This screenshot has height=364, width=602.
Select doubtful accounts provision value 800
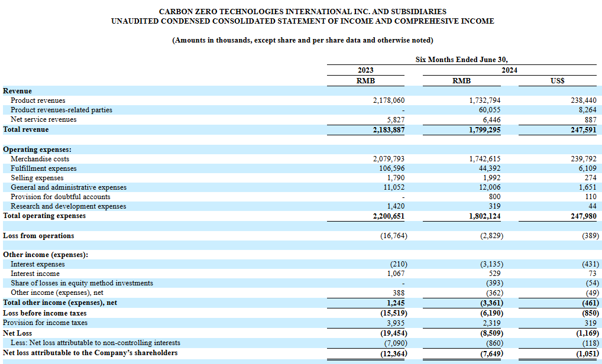pyautogui.click(x=494, y=197)
